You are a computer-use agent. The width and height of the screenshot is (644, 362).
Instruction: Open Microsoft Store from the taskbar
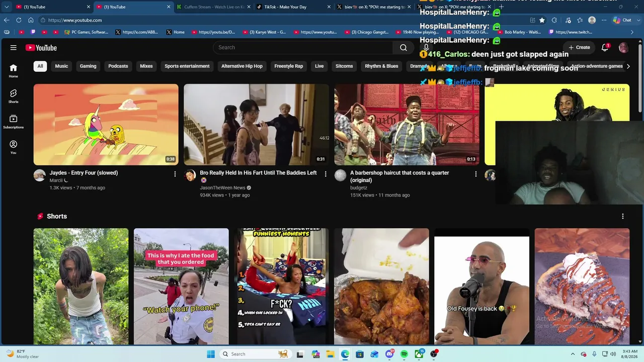tap(360, 354)
